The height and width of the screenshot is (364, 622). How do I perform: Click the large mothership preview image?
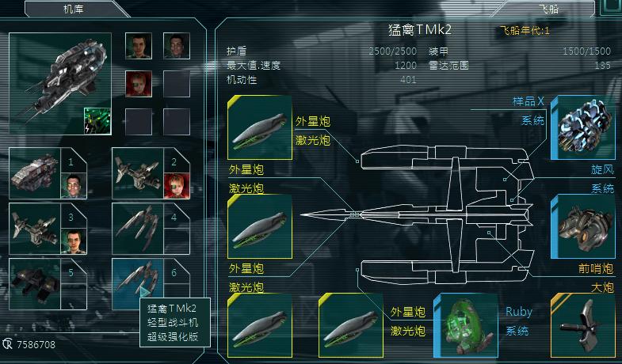(x=60, y=84)
